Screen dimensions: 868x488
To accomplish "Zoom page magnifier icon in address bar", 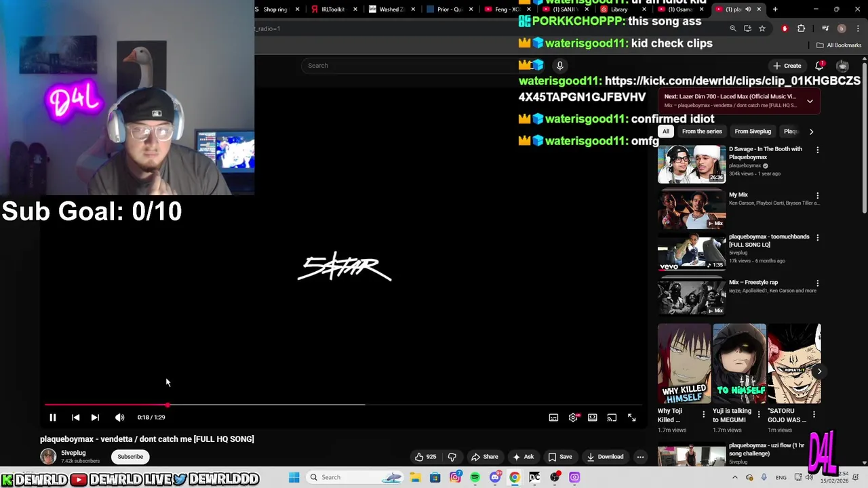I will tap(732, 28).
